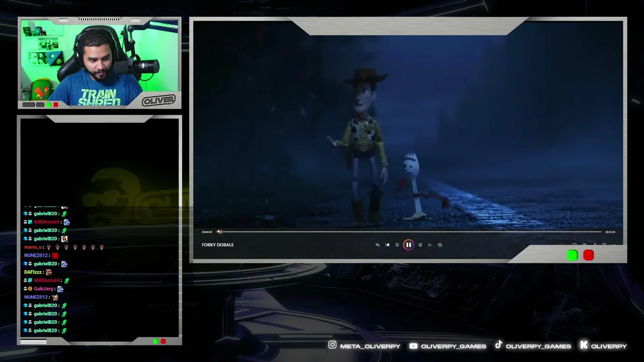Click the Toy Story video frame
The width and height of the screenshot is (644, 362).
[x=408, y=124]
